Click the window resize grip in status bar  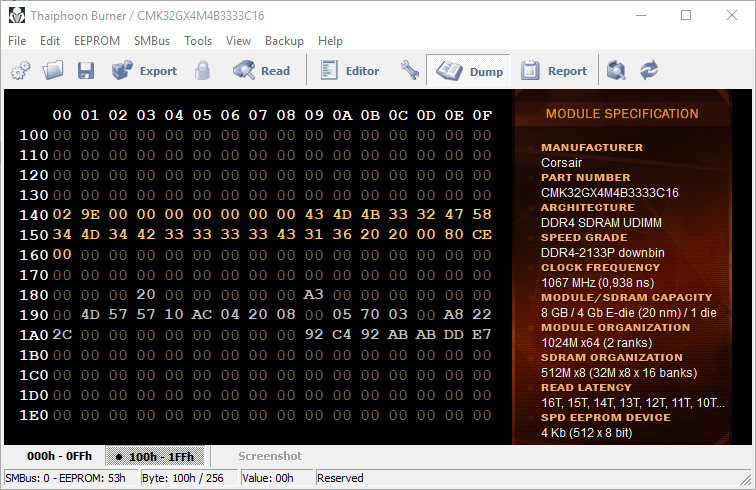[746, 479]
